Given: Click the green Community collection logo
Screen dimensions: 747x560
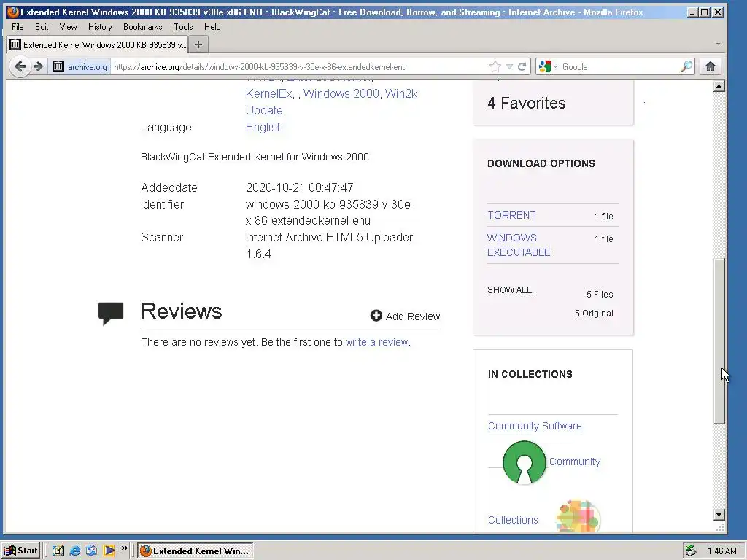Looking at the screenshot, I should click(x=524, y=462).
